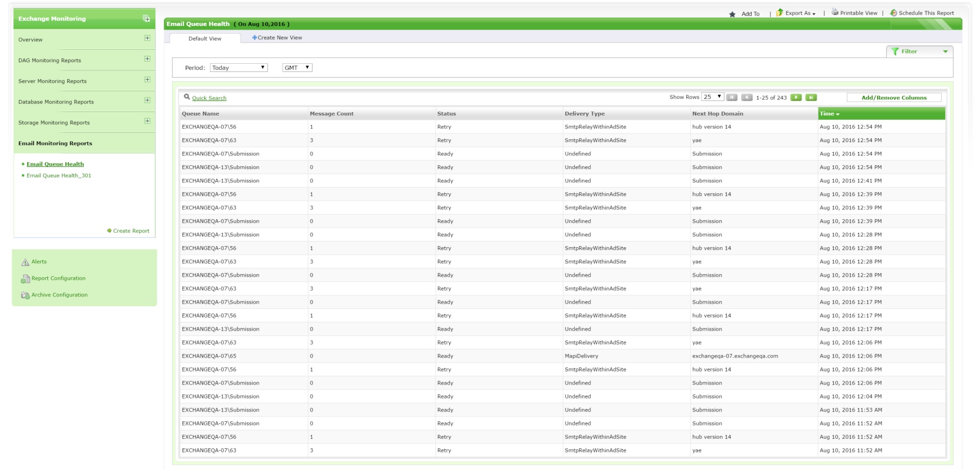This screenshot has height=470, width=980.
Task: Switch to the Default View tab
Action: pos(206,38)
